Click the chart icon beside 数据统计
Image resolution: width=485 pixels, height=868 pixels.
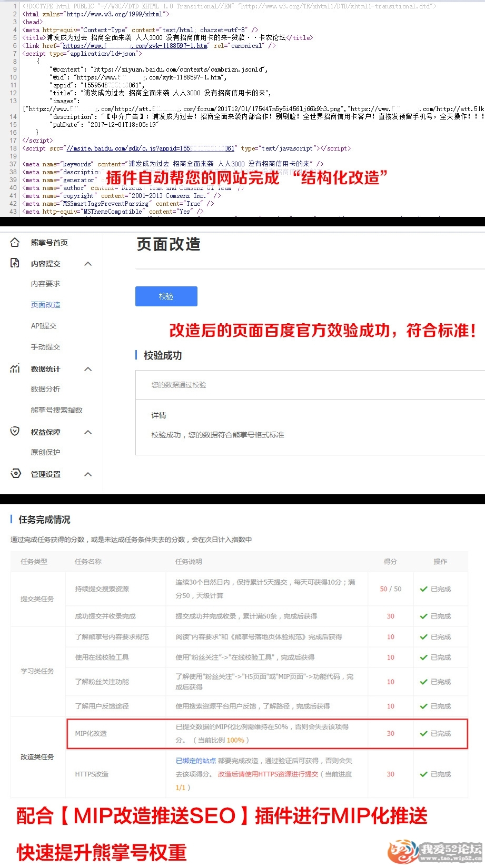pyautogui.click(x=15, y=368)
